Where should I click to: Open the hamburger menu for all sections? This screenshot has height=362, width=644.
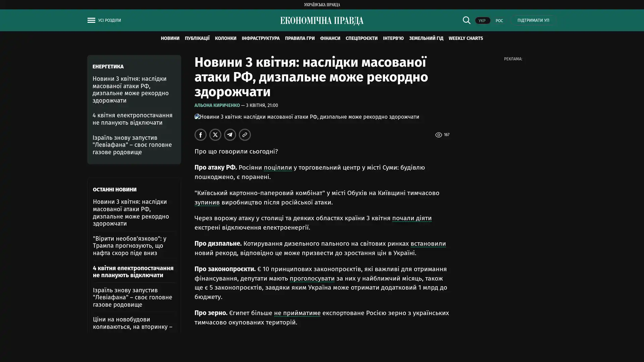(x=91, y=20)
